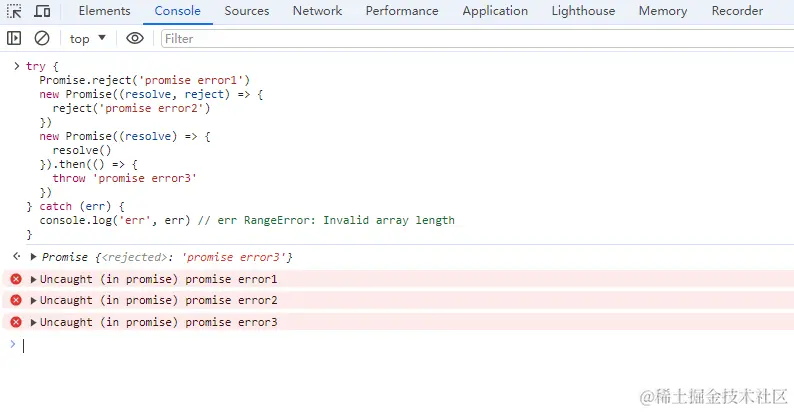Open the Recorder tab
This screenshot has height=412, width=794.
coord(737,11)
